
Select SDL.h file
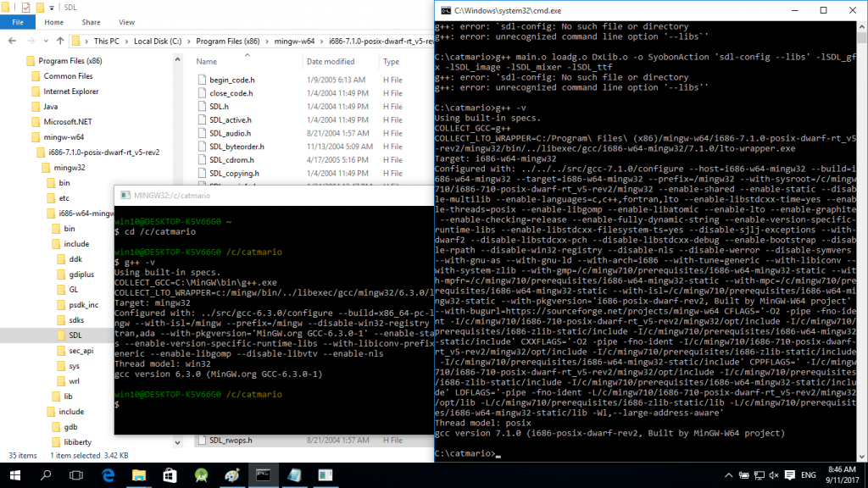pyautogui.click(x=219, y=106)
